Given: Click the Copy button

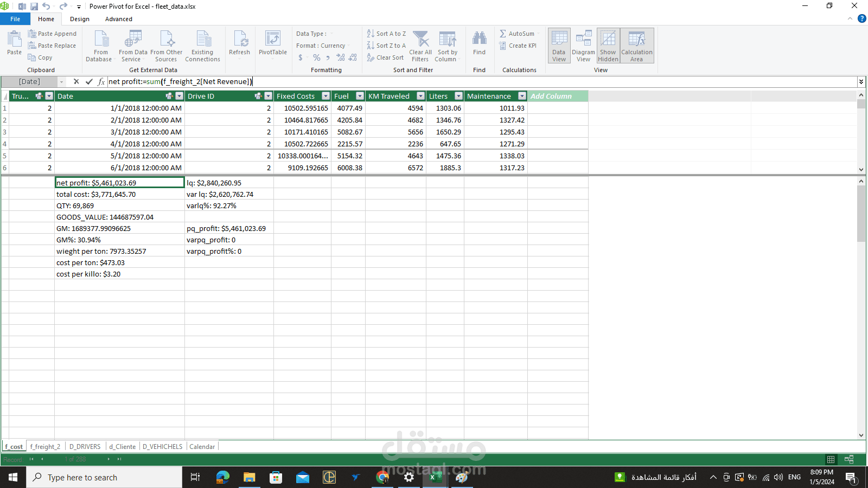Looking at the screenshot, I should coord(40,57).
